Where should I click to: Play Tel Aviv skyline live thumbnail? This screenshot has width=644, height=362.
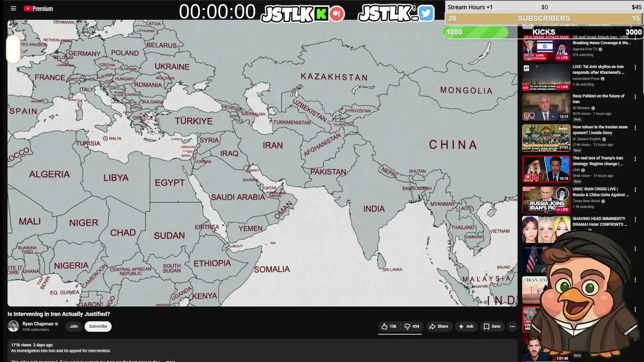(x=546, y=77)
